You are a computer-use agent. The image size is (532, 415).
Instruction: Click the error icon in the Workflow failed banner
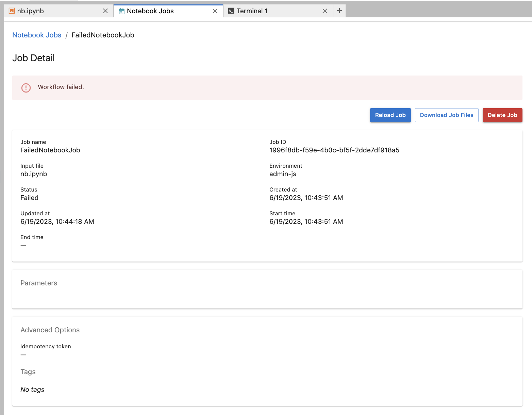26,88
